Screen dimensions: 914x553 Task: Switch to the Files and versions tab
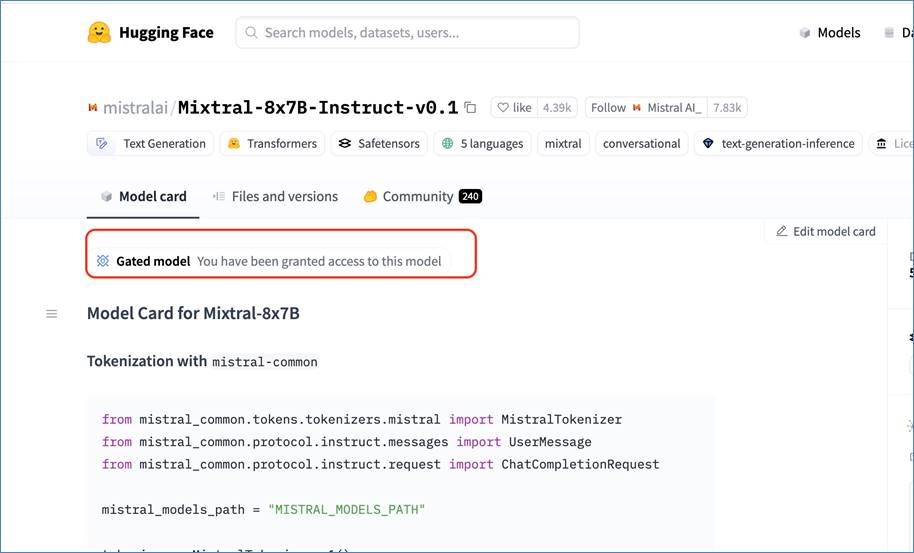[x=275, y=197]
